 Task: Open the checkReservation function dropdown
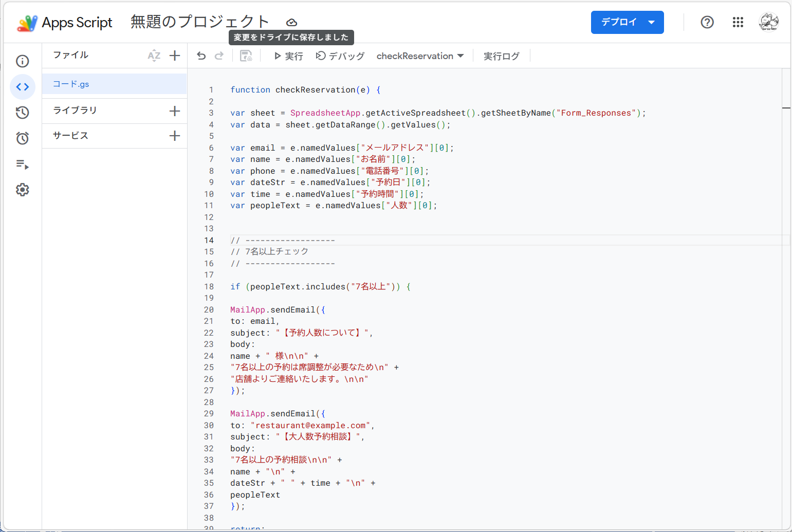[420, 56]
